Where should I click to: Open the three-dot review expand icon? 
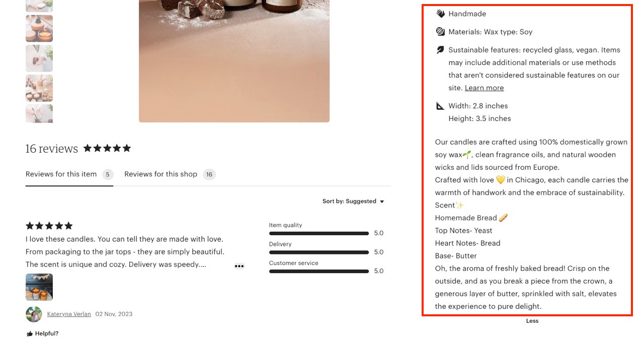(239, 266)
